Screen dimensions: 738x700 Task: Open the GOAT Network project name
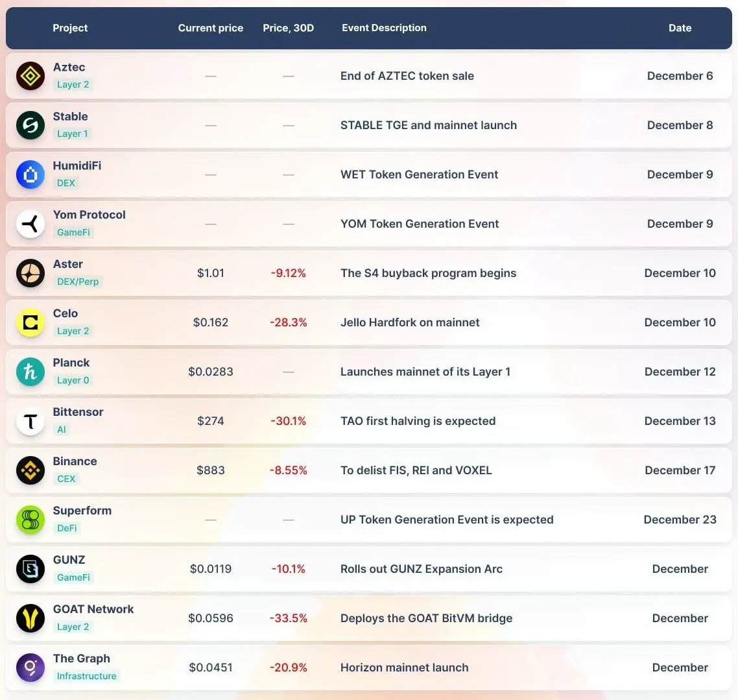(x=93, y=609)
